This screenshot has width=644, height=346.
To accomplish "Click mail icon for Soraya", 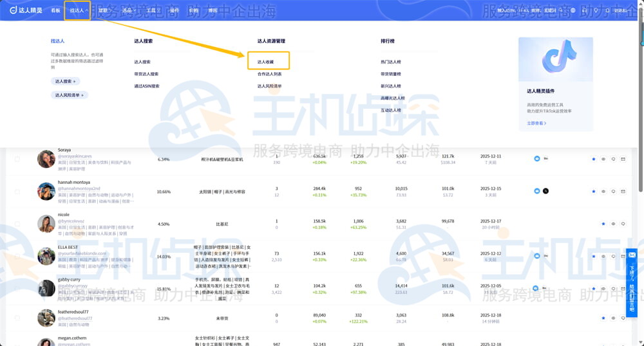I will point(623,159).
